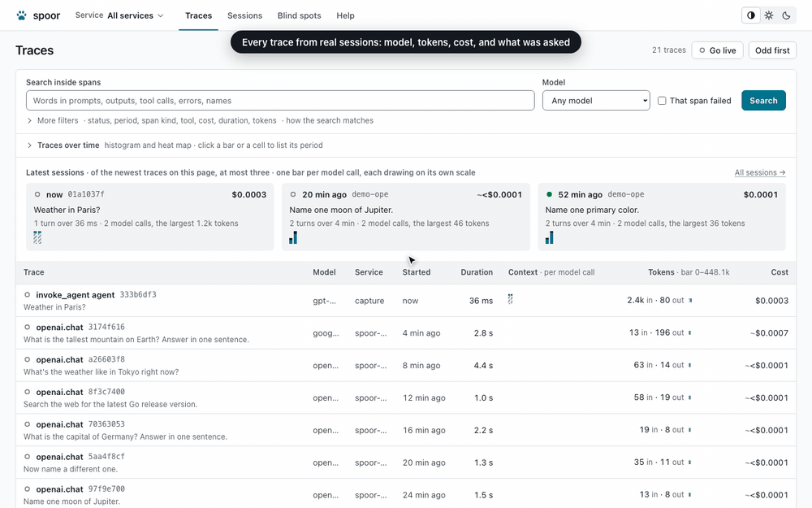812x508 pixels.
Task: Click the Duration column header
Action: click(477, 272)
